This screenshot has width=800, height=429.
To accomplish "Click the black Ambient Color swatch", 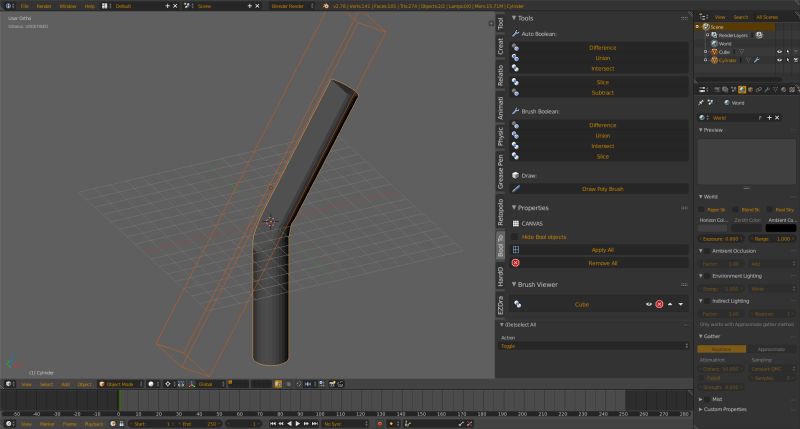I will tap(781, 228).
